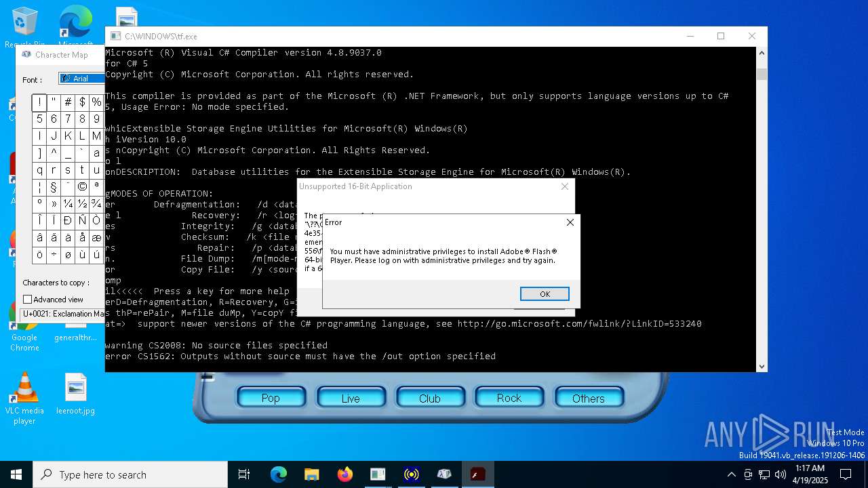Open leeroot.jpg desktop file

point(75,394)
